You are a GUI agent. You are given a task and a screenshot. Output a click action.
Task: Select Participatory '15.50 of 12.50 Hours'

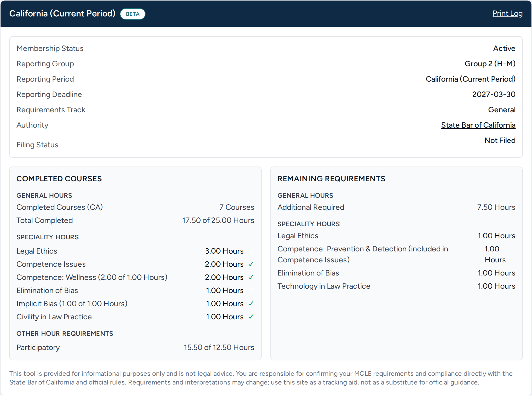[219, 348]
